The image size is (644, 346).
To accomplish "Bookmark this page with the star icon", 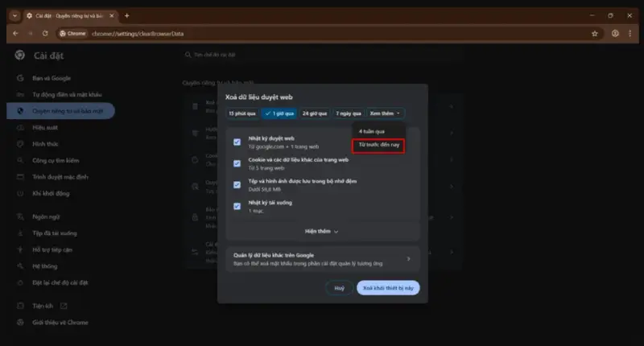I will click(x=595, y=34).
